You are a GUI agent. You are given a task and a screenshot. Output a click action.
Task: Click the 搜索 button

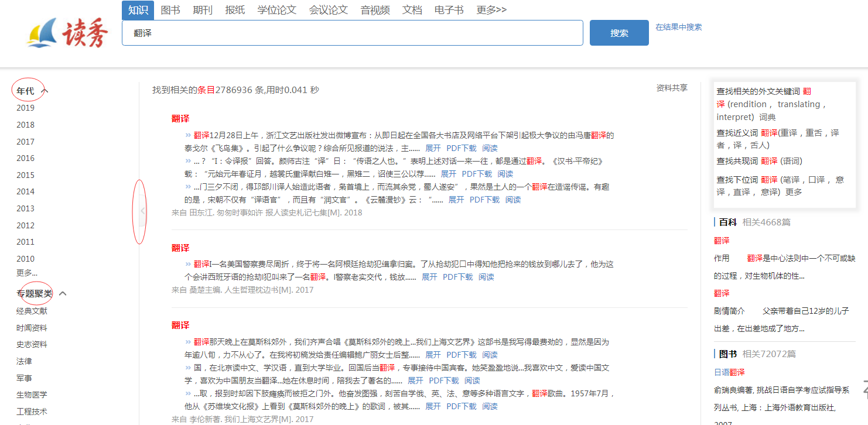point(619,33)
